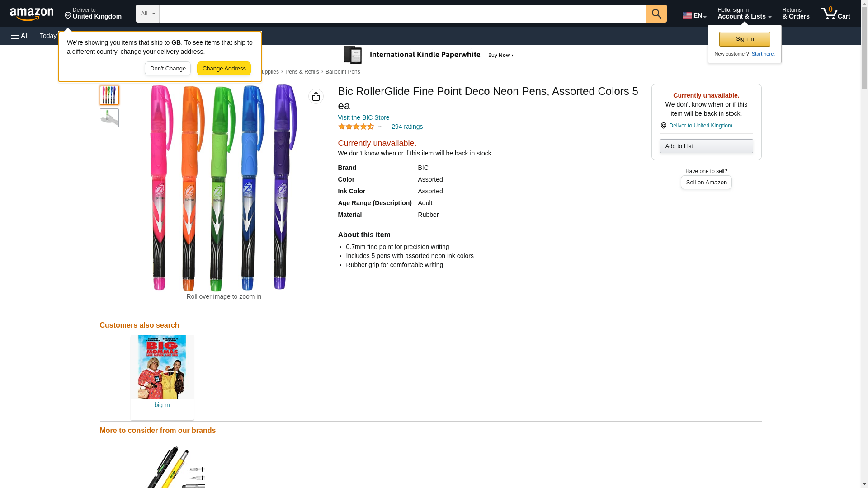Open the EN language dropdown
Viewport: 868px width, 488px height.
click(694, 15)
